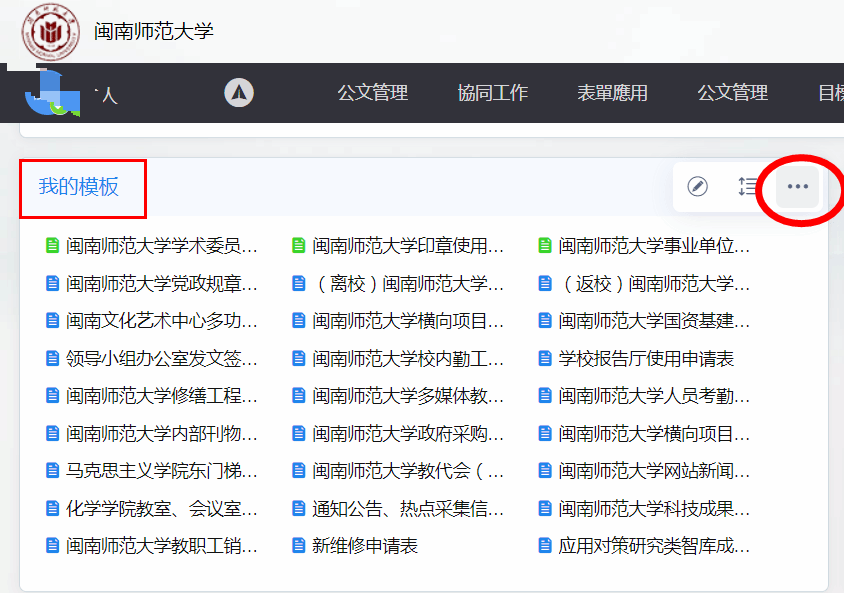Viewport: 844px width, 593px height.
Task: Click green document icon beside 闽南师范大学学术委员…
Action: pos(52,246)
